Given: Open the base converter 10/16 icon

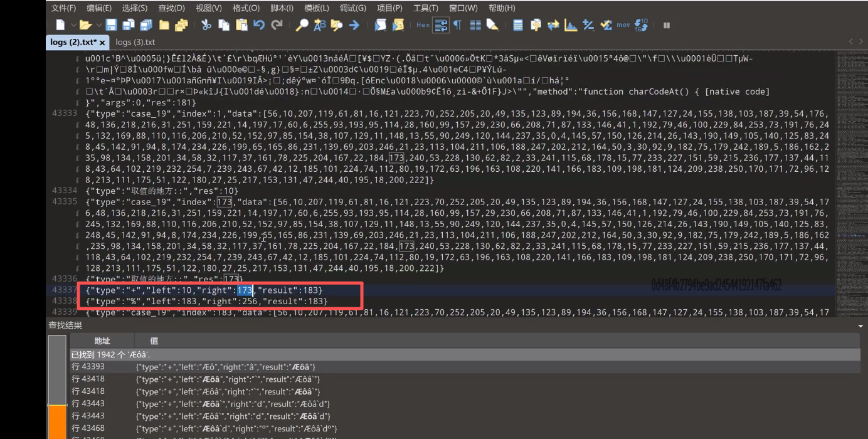Looking at the screenshot, I should 641,25.
